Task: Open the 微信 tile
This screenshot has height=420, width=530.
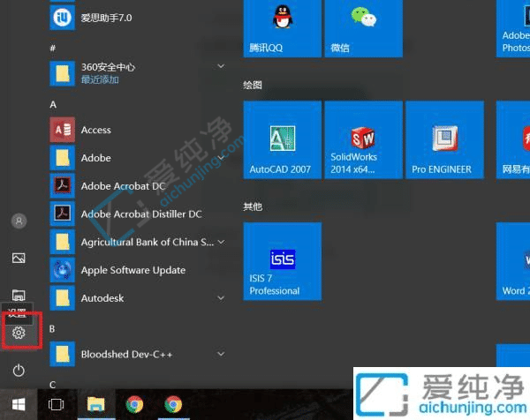Action: point(363,28)
